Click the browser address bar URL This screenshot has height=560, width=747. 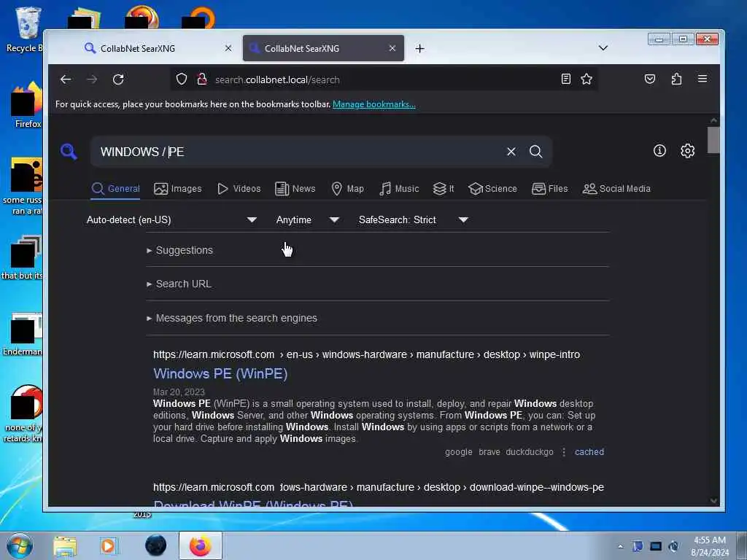click(277, 79)
